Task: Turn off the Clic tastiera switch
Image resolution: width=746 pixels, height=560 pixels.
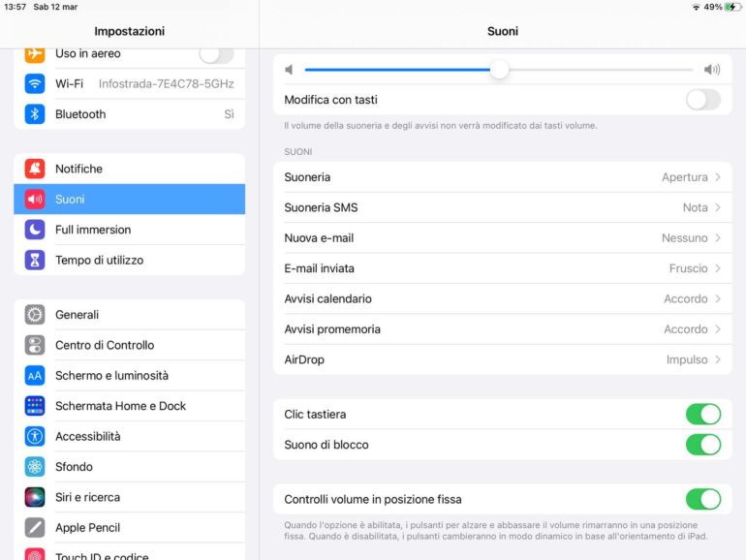Action: pyautogui.click(x=703, y=415)
